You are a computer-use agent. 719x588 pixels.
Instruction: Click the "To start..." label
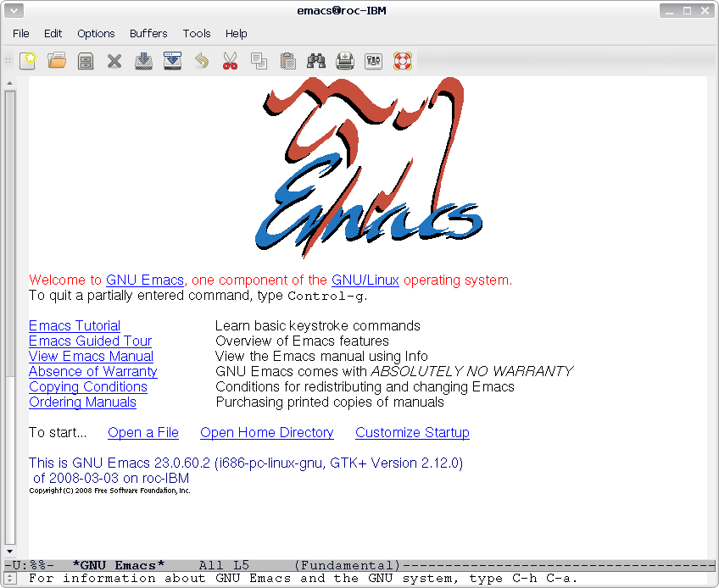pyautogui.click(x=58, y=433)
